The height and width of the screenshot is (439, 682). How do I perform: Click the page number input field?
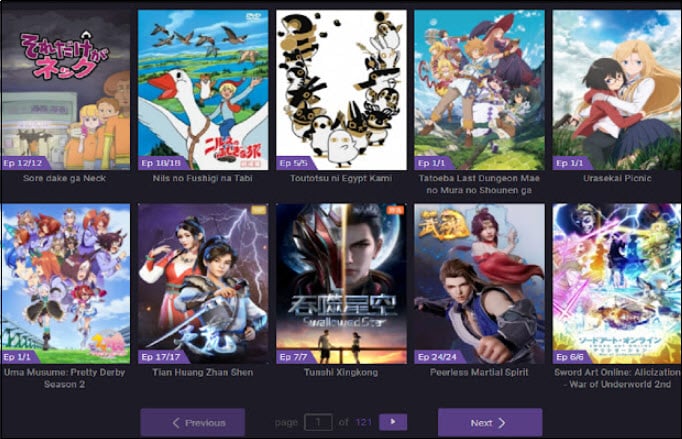(318, 422)
